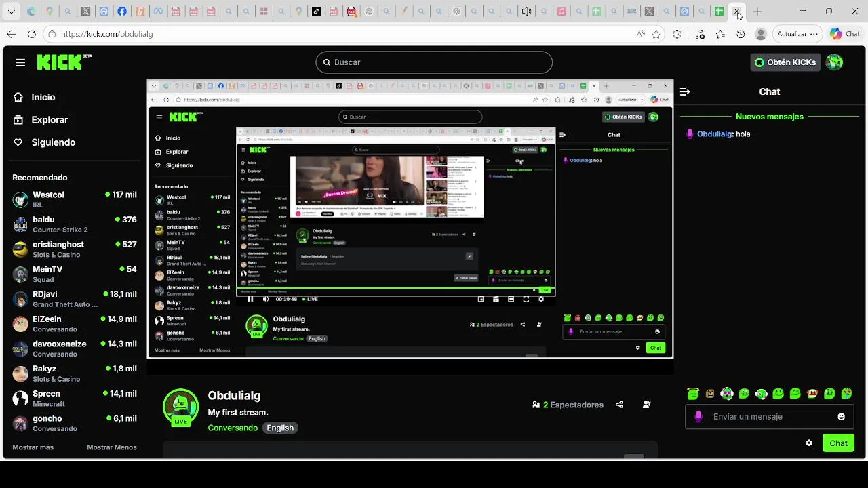Open davooxeneize recommended channel
The width and height of the screenshot is (868, 488).
pyautogui.click(x=75, y=348)
